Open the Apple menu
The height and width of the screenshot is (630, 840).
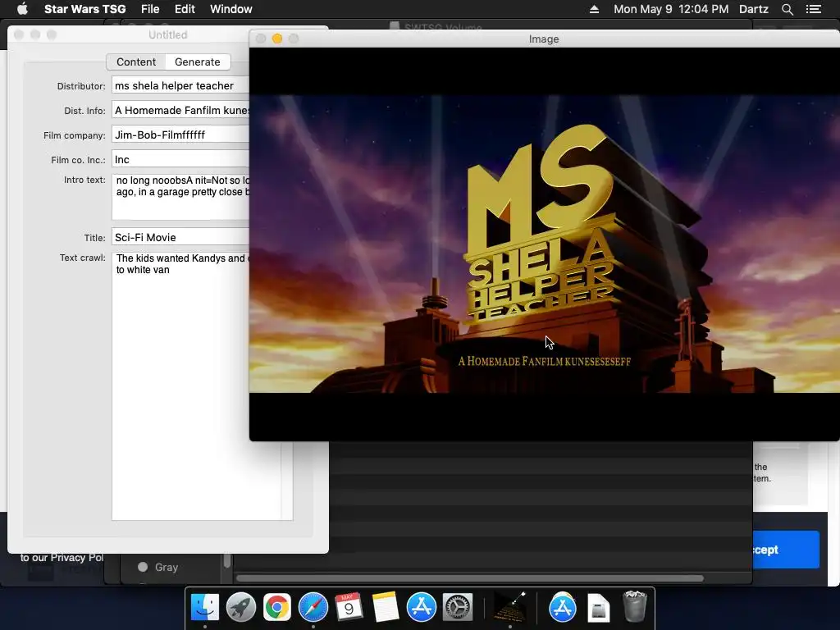tap(22, 9)
